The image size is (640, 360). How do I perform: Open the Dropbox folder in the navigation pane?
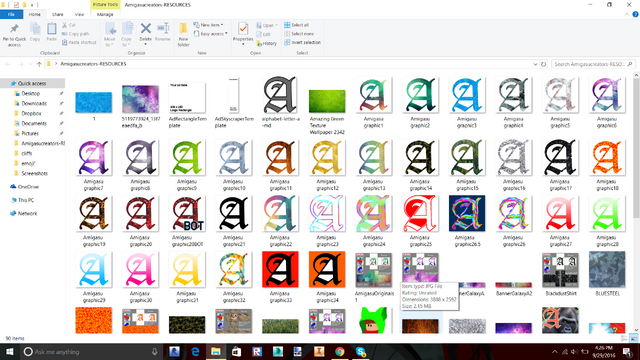pos(32,113)
